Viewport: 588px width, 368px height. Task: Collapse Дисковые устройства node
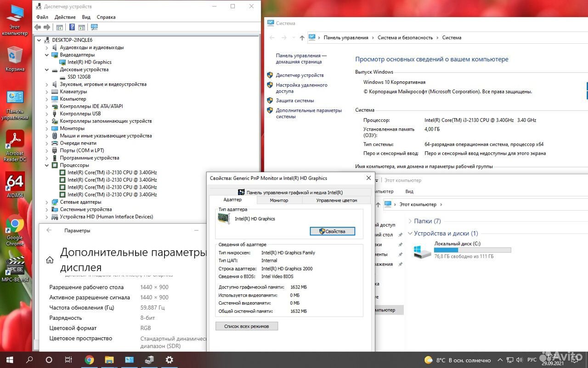tap(47, 69)
